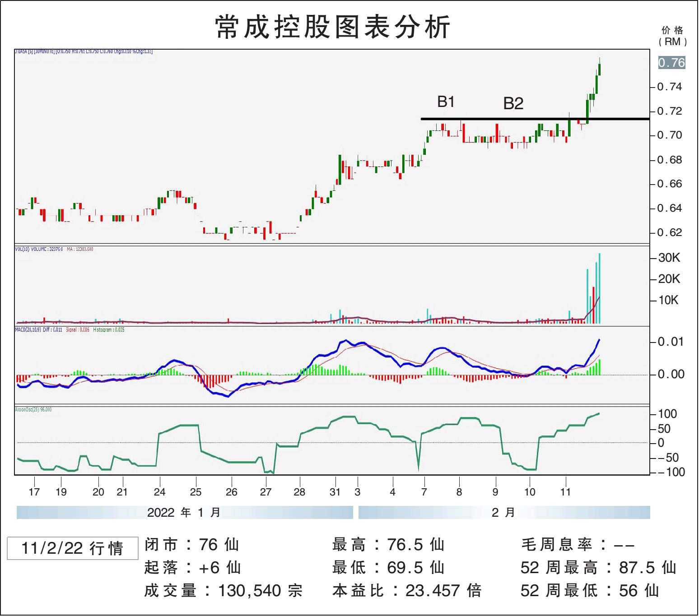Click date label 19 on time axis
Image resolution: width=699 pixels, height=616 pixels.
[x=61, y=492]
